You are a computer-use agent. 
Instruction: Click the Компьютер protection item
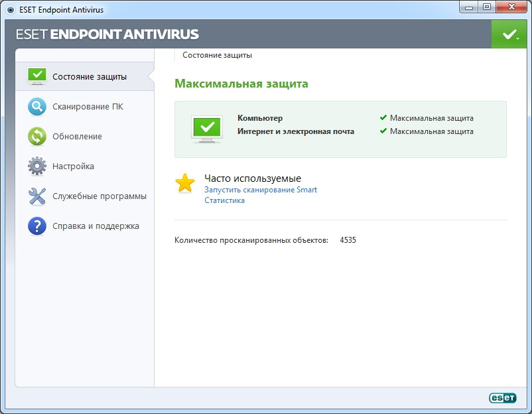[x=260, y=118]
